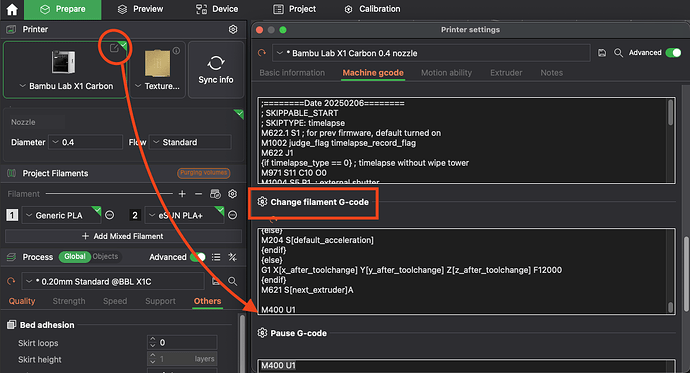Image resolution: width=690 pixels, height=373 pixels.
Task: Save printer preset icon
Action: click(602, 53)
